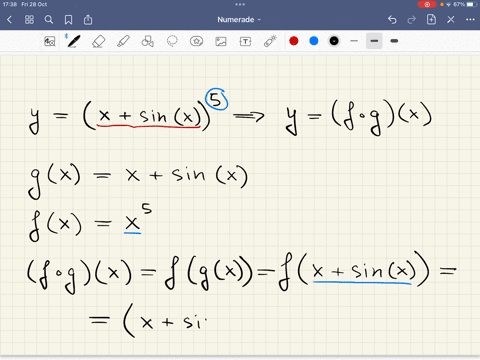Open the share/export menu

[x=88, y=20]
